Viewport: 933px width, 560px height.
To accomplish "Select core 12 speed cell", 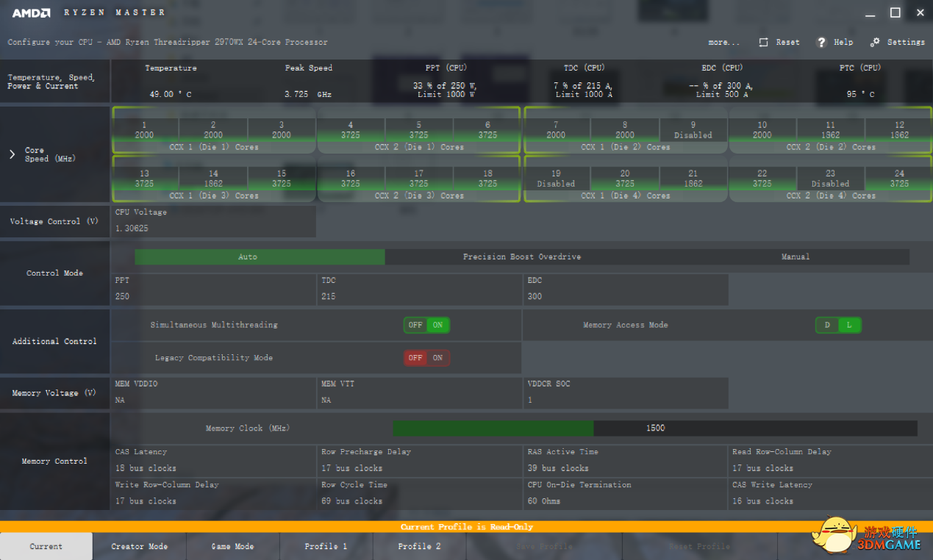I will click(x=899, y=130).
